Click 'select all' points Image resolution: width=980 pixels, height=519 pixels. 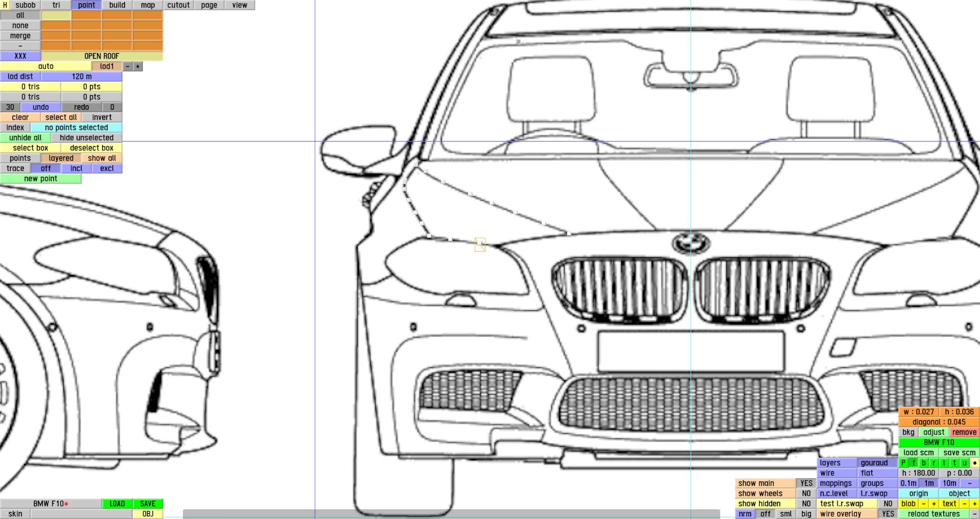coord(61,117)
